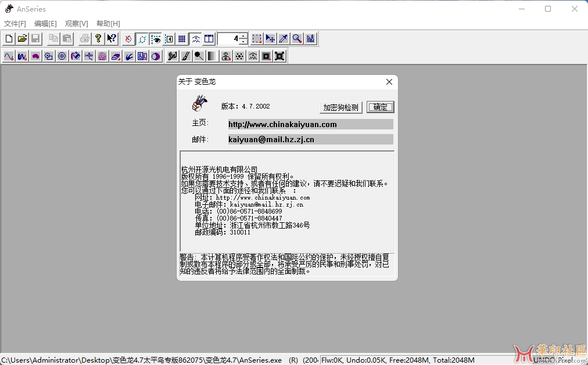
Task: Click the 杭州开源光机电有限公司 company name line
Action: [x=220, y=170]
